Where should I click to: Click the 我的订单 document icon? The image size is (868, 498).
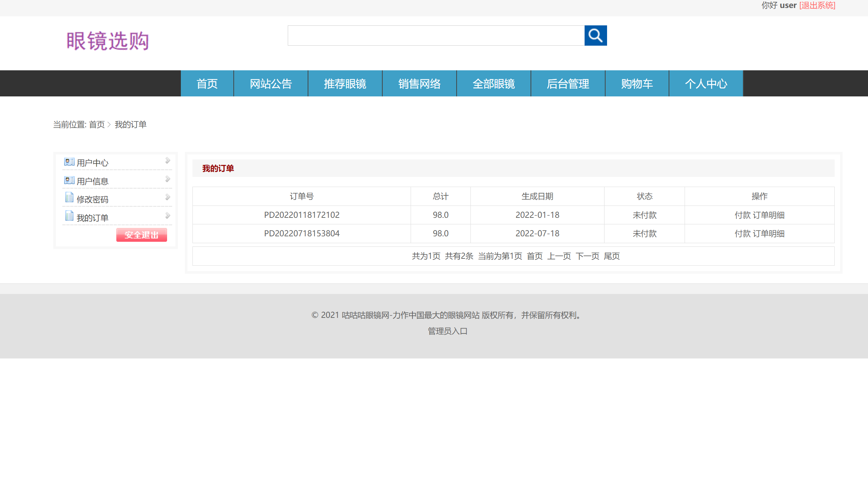tap(69, 216)
